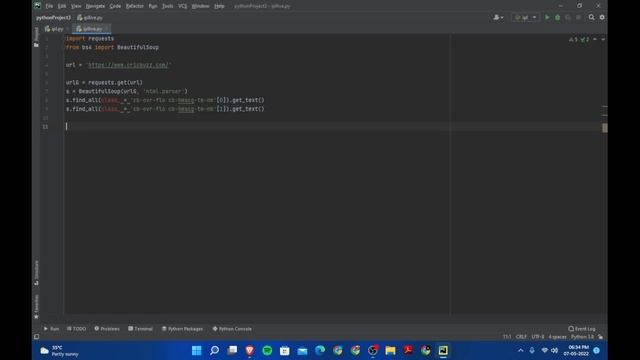Open Adobe Acrobat in taskbar
This screenshot has height=360, width=640.
click(408, 351)
